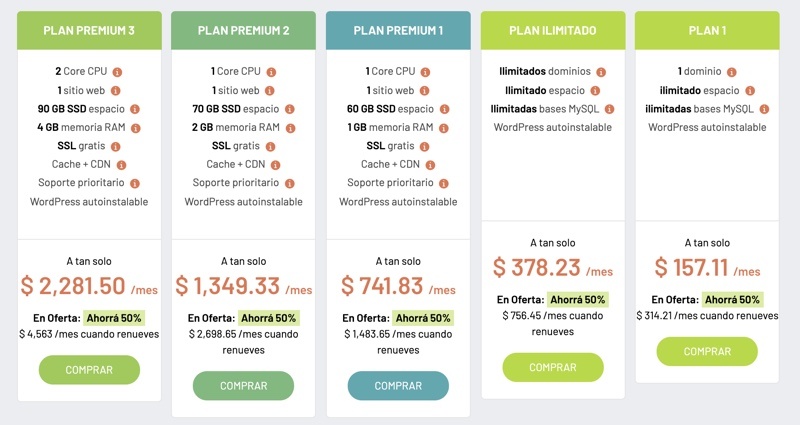Image resolution: width=800 pixels, height=425 pixels.
Task: Click info icon next to 90 GB SSD espacio
Action: pyautogui.click(x=135, y=109)
